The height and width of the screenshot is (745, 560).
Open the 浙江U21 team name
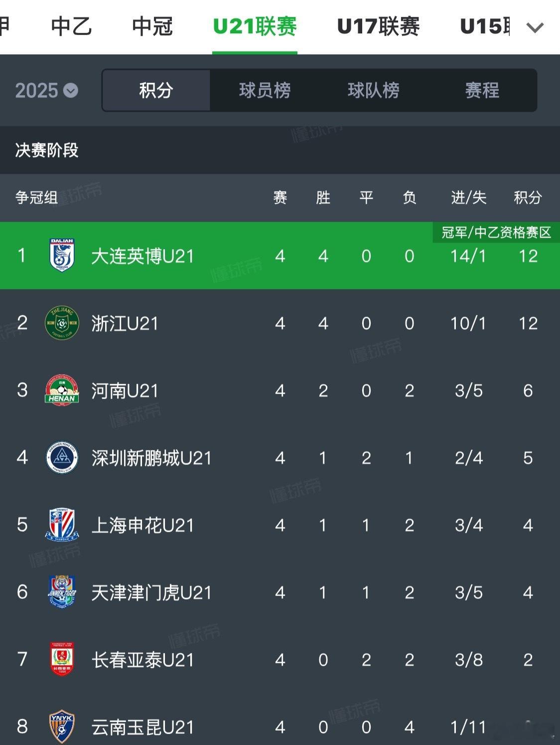(x=125, y=323)
